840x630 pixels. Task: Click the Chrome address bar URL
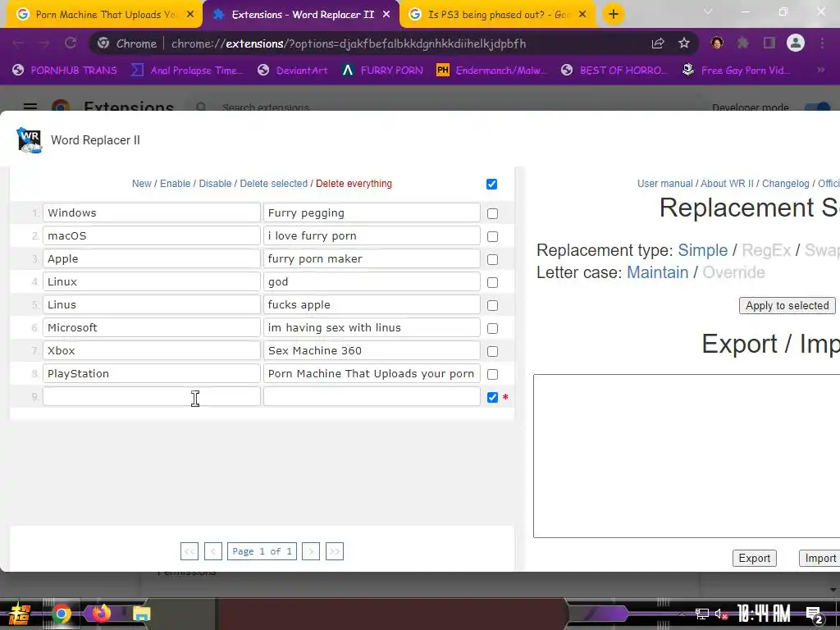coord(348,43)
